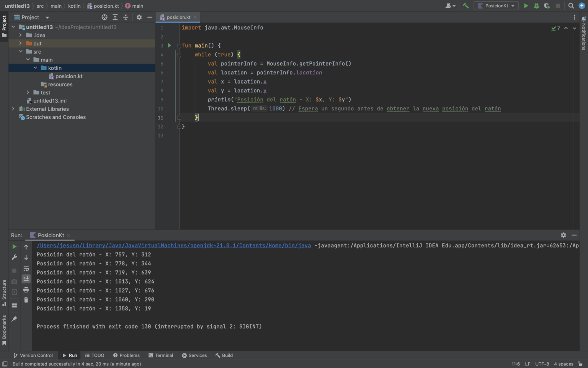Click the gutter run arrow next to fun main
The height and width of the screenshot is (368, 588).
tap(169, 45)
